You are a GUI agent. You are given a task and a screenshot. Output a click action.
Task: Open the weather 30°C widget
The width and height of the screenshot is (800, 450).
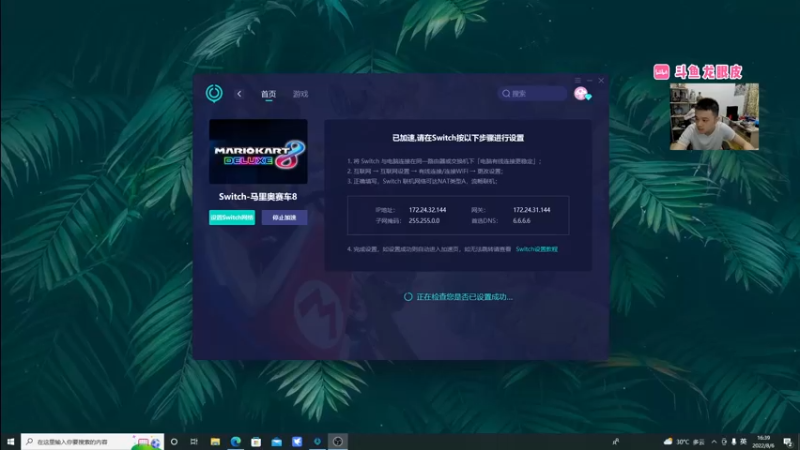click(684, 442)
